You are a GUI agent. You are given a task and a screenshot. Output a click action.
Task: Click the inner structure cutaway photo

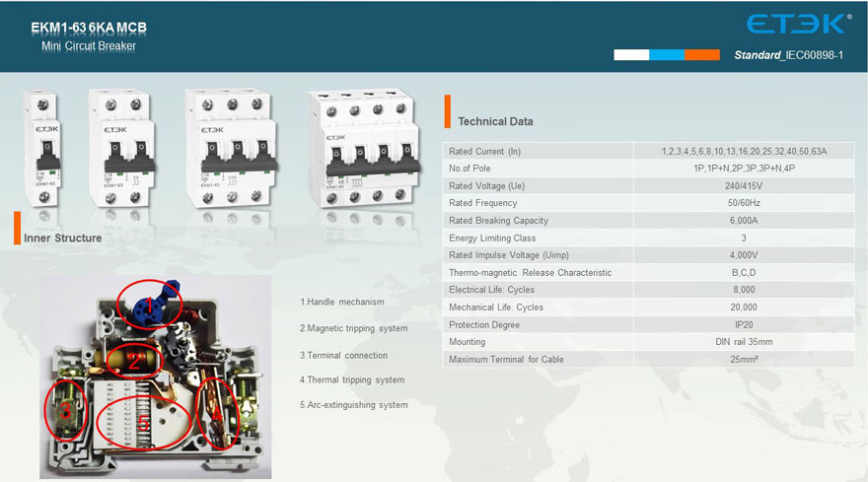tap(156, 377)
